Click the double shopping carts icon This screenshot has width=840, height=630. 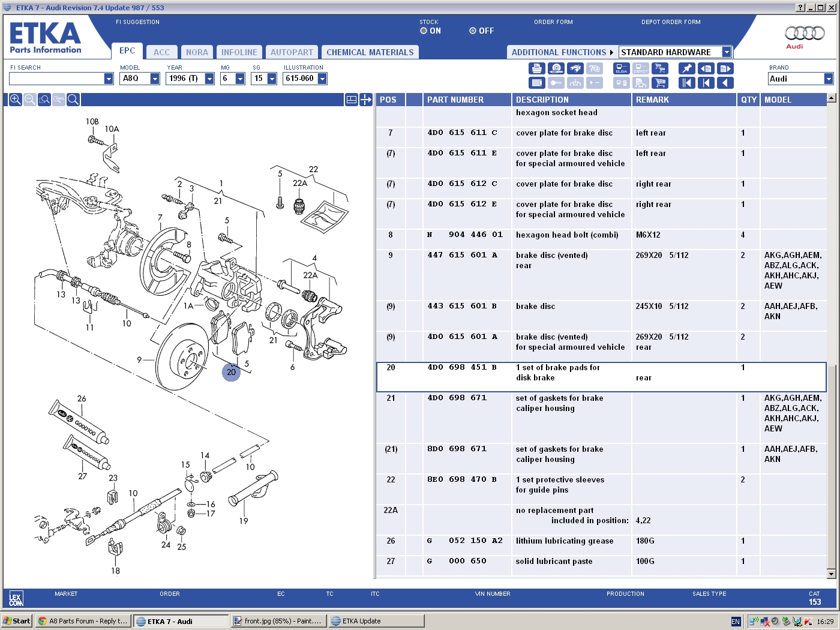tap(660, 68)
